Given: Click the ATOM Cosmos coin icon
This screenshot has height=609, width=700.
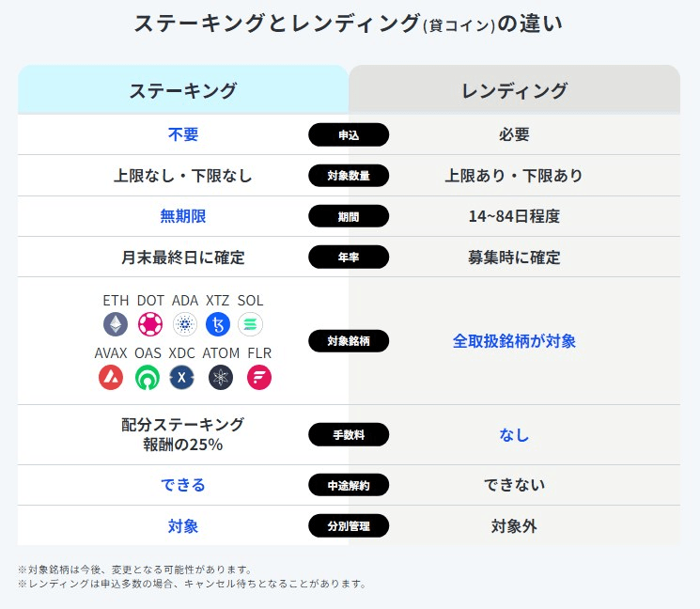Looking at the screenshot, I should (x=221, y=377).
